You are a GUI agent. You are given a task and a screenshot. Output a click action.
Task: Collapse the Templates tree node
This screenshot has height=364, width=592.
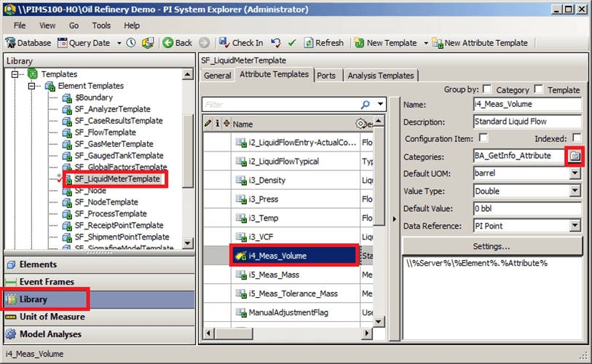pyautogui.click(x=15, y=74)
